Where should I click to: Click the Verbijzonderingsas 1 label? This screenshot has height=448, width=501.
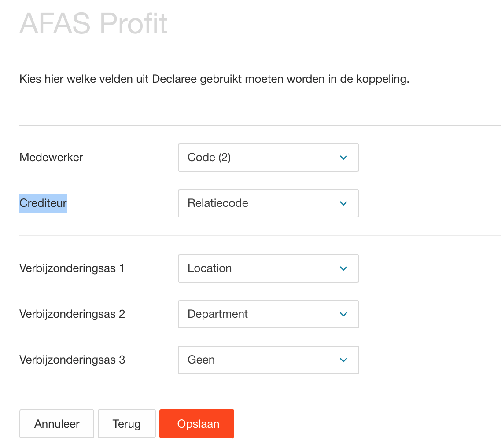pos(72,268)
